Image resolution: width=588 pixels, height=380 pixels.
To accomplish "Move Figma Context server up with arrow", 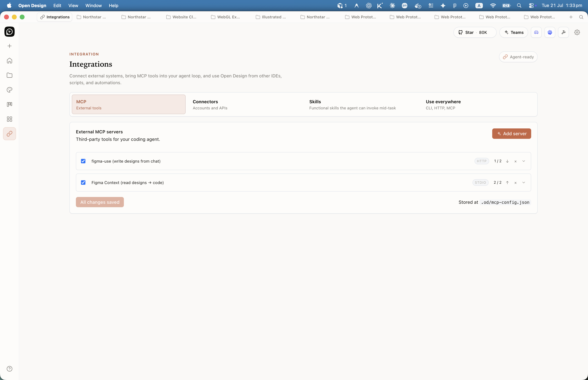I will [507, 183].
